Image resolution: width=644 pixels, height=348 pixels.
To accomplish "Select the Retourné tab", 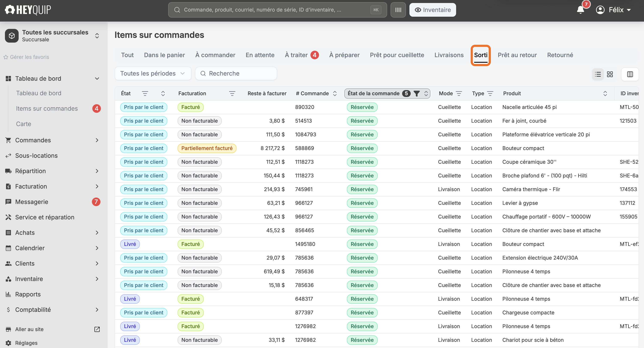I will point(560,55).
